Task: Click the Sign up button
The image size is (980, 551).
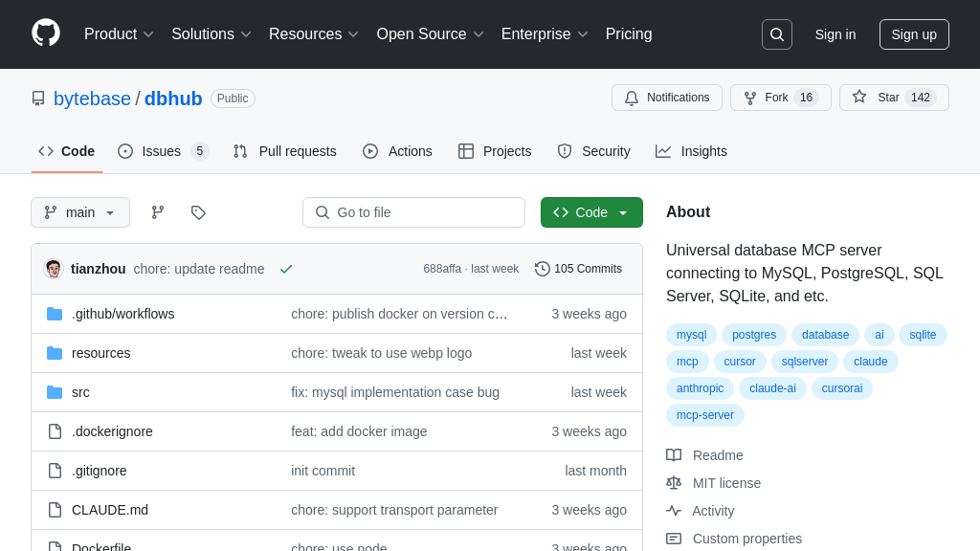Action: 914,34
